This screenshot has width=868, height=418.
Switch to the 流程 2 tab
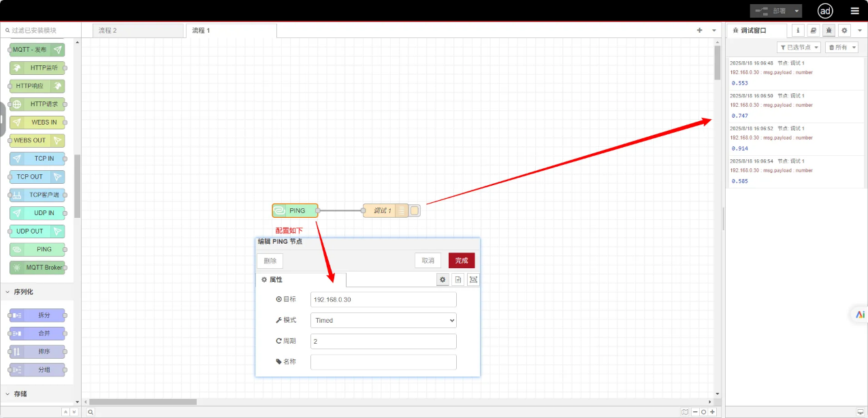point(108,31)
